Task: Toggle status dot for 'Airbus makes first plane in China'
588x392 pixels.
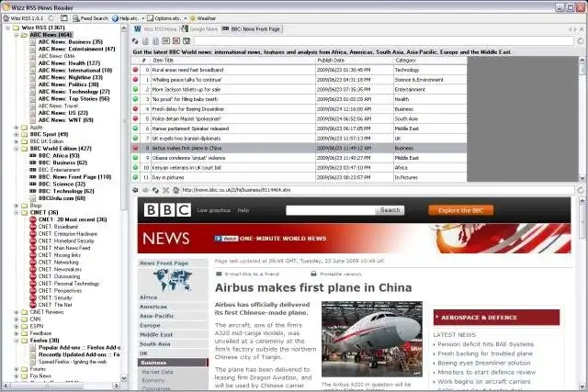Action: click(x=135, y=148)
